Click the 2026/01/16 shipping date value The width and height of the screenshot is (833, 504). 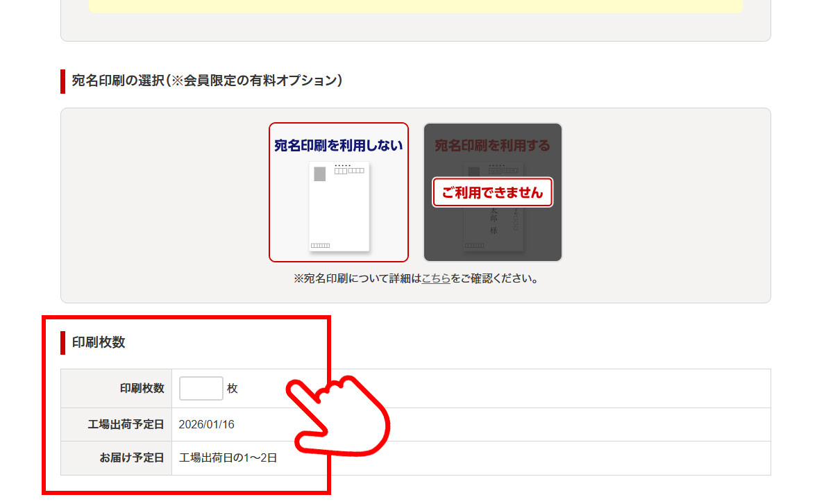pyautogui.click(x=207, y=424)
